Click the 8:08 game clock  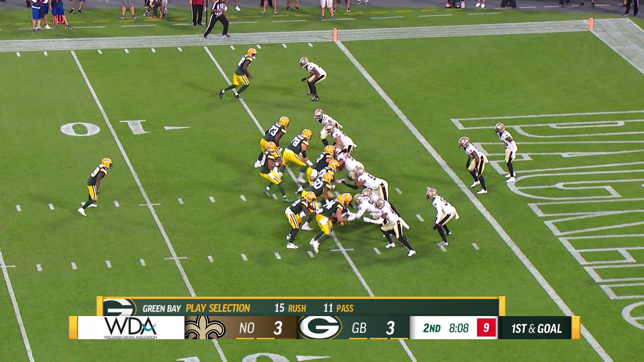coord(459,328)
